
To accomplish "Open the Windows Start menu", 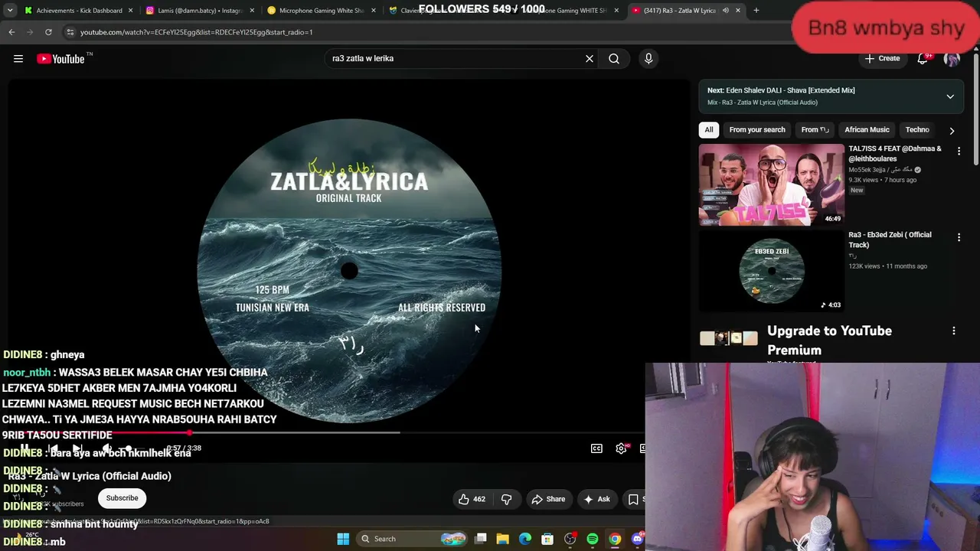I will point(343,539).
